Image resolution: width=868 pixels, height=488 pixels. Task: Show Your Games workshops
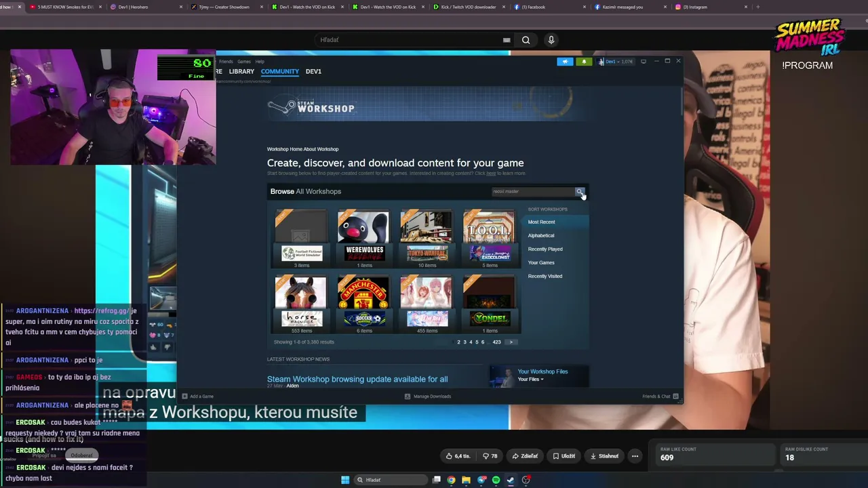click(541, 262)
